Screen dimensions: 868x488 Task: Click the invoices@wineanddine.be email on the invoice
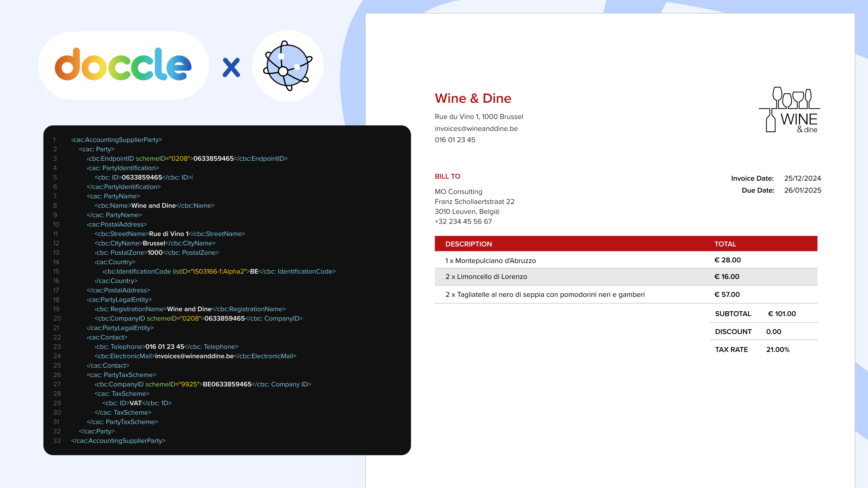coord(476,128)
